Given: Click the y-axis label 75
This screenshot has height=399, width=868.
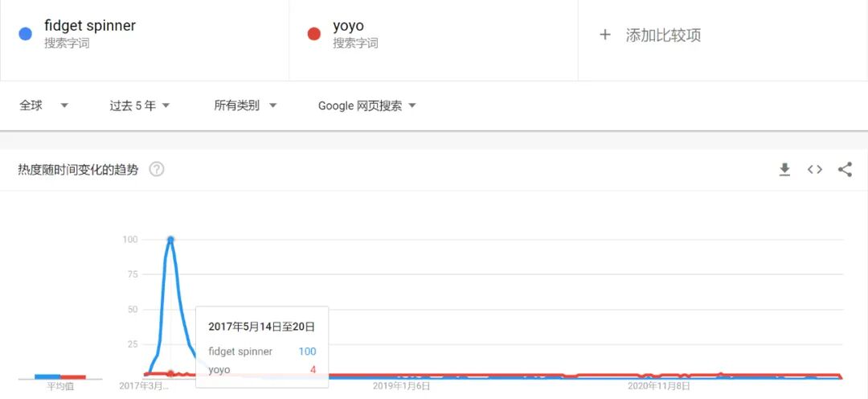Looking at the screenshot, I should 131,274.
